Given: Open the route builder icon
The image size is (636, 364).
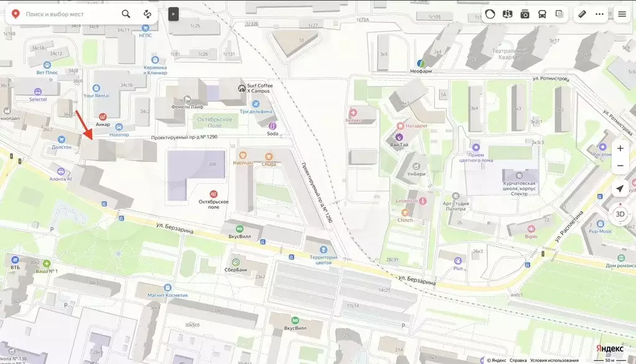Looking at the screenshot, I should (x=147, y=14).
